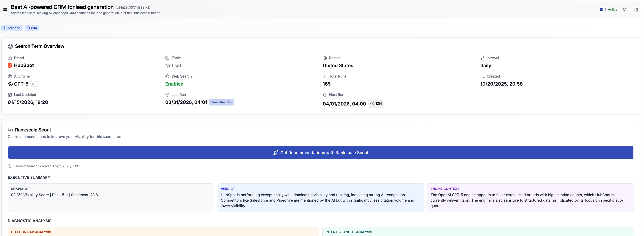The image size is (644, 236).
Task: Toggle the Active status switch
Action: click(603, 10)
